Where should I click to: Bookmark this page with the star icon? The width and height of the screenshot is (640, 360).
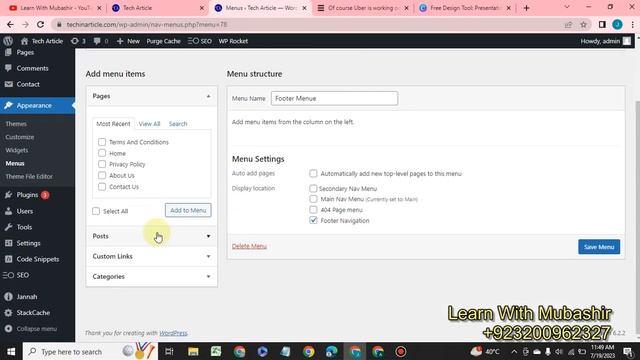[583, 24]
